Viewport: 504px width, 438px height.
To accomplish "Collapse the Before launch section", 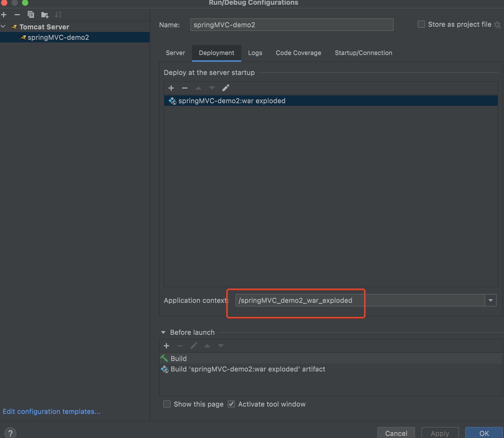I will (163, 332).
